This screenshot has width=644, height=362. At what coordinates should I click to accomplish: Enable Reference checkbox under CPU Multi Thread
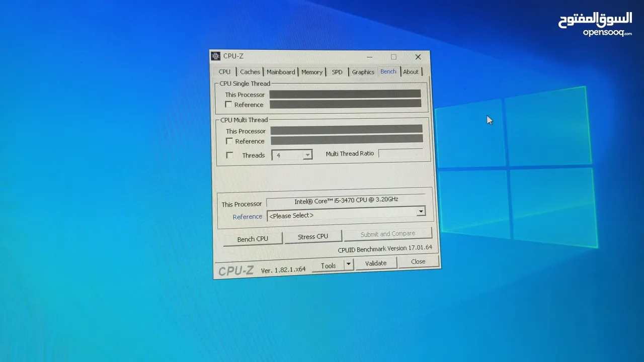pyautogui.click(x=230, y=141)
